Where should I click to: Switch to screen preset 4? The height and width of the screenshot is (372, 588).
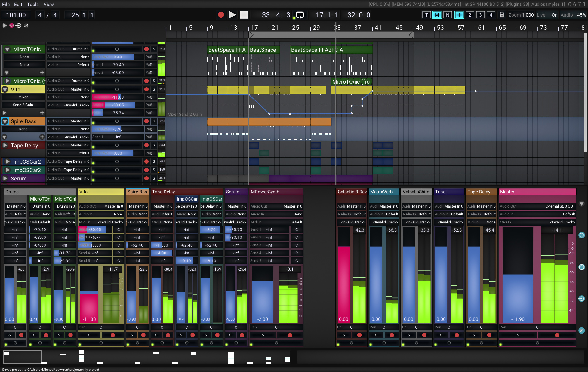click(x=491, y=15)
